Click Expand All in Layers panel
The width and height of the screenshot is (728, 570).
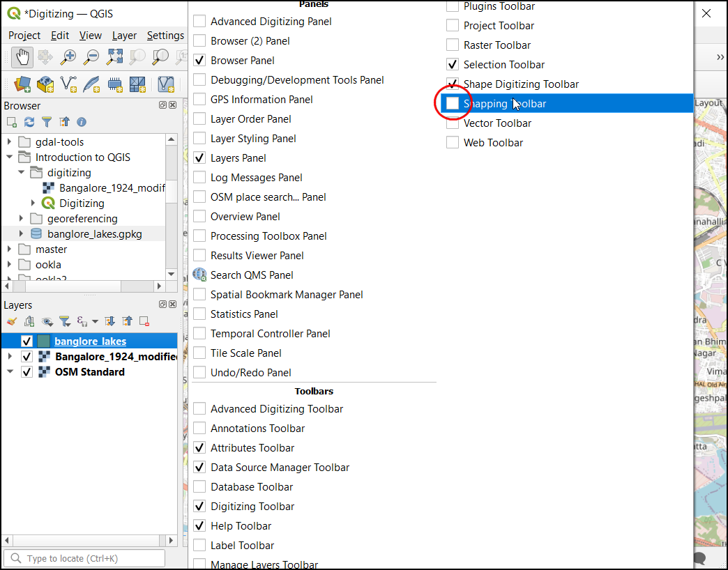coord(109,321)
